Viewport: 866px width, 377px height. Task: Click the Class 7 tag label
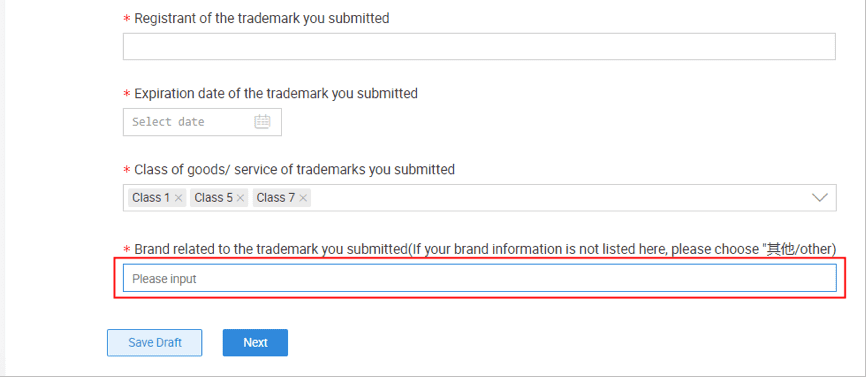[x=276, y=198]
